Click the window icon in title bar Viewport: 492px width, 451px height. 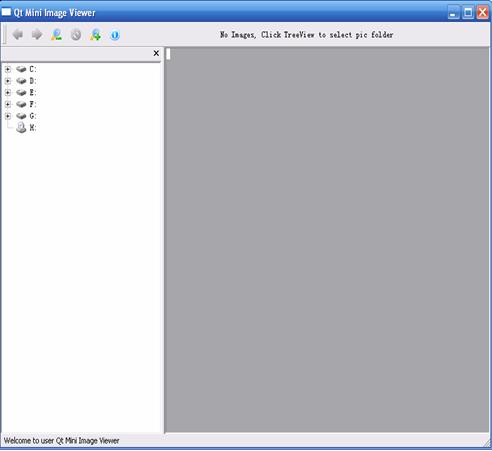pos(6,12)
